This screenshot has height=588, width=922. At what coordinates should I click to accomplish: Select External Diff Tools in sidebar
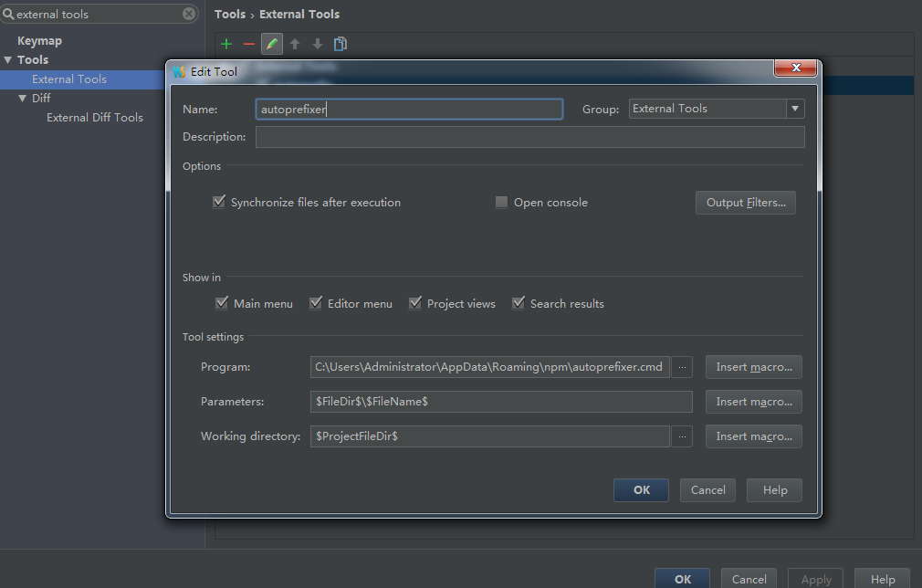95,118
